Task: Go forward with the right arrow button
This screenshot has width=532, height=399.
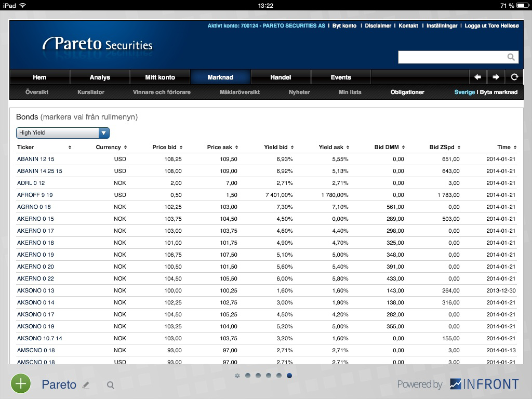Action: point(496,77)
